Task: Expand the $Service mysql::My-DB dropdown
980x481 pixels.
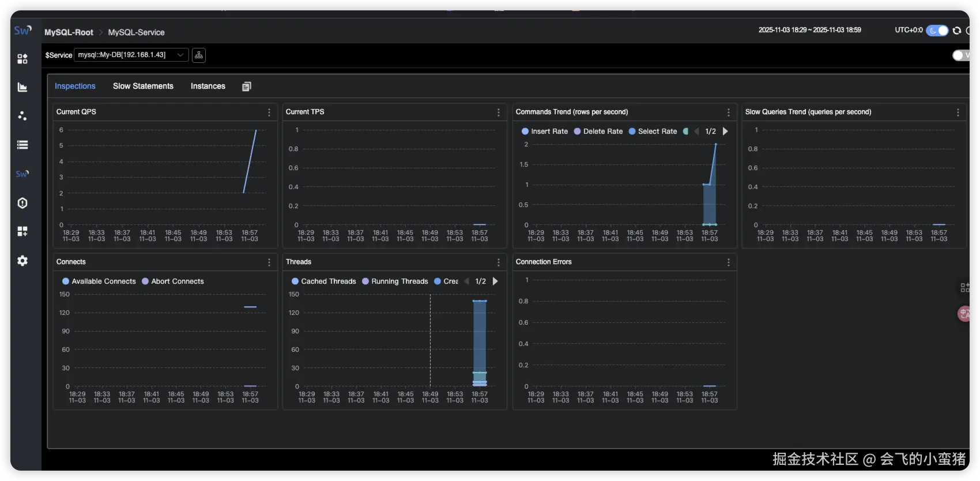Action: (x=131, y=55)
